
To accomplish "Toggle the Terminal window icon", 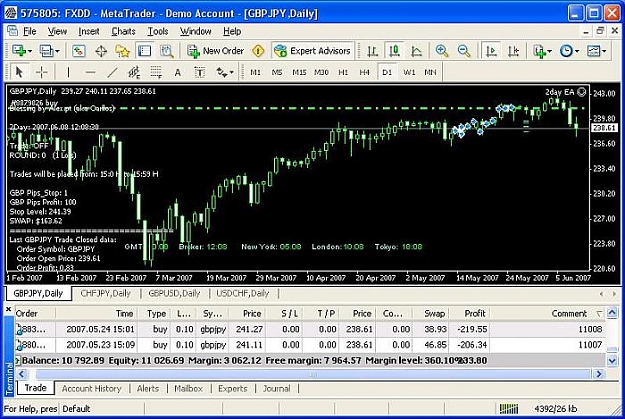I will tap(144, 51).
